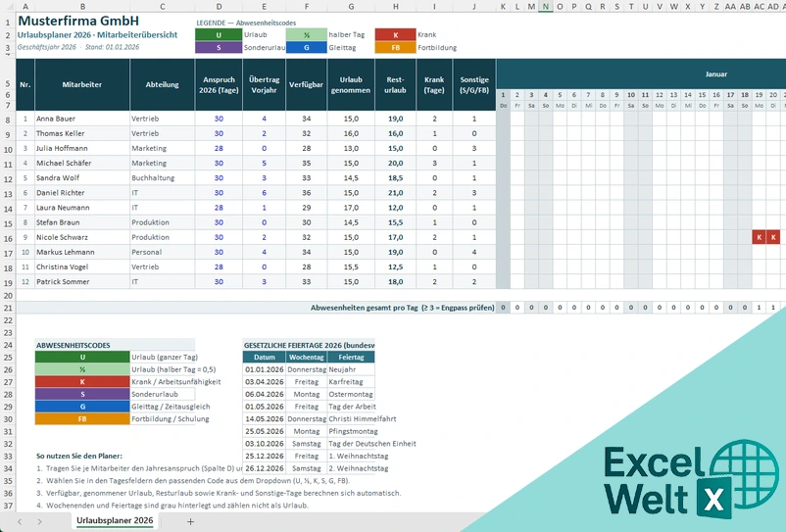Click the Abwesenheiten gesamt pro Tag label
The width and height of the screenshot is (786, 532).
[402, 308]
